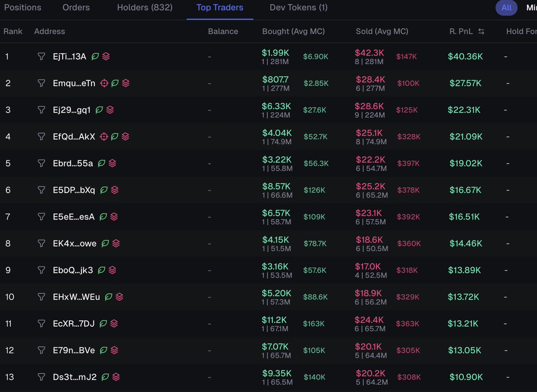Open wallet address Ej29...gq1

[x=72, y=110]
